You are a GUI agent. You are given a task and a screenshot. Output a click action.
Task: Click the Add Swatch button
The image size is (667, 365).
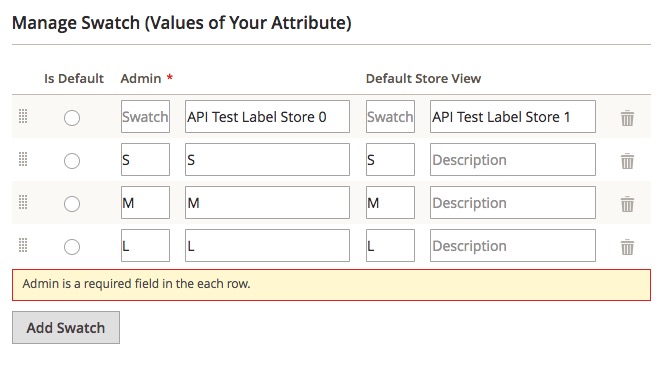[66, 328]
